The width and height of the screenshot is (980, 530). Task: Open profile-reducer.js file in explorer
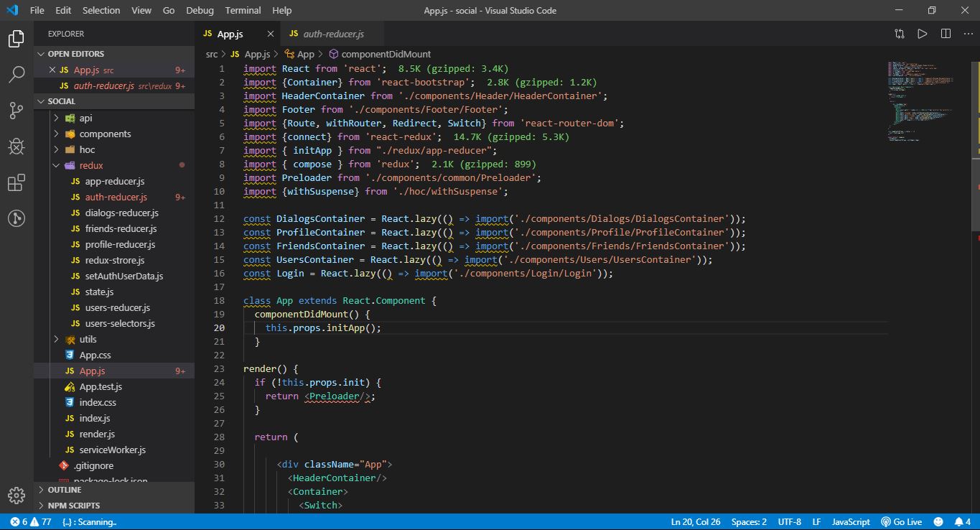[x=120, y=245]
